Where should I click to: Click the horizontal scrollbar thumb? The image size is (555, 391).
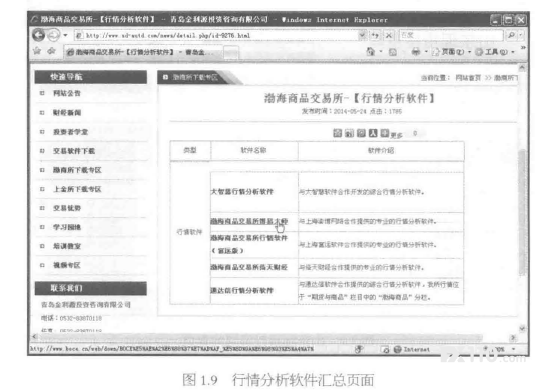pos(261,337)
